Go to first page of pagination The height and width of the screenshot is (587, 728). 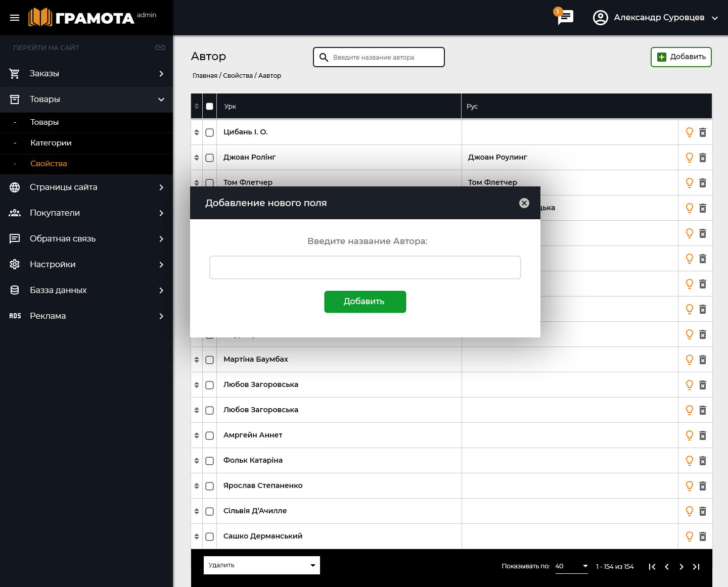pyautogui.click(x=652, y=567)
